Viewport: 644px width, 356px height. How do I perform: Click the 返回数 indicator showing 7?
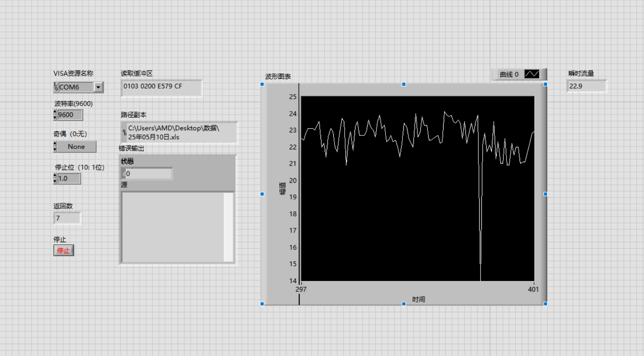coord(67,218)
